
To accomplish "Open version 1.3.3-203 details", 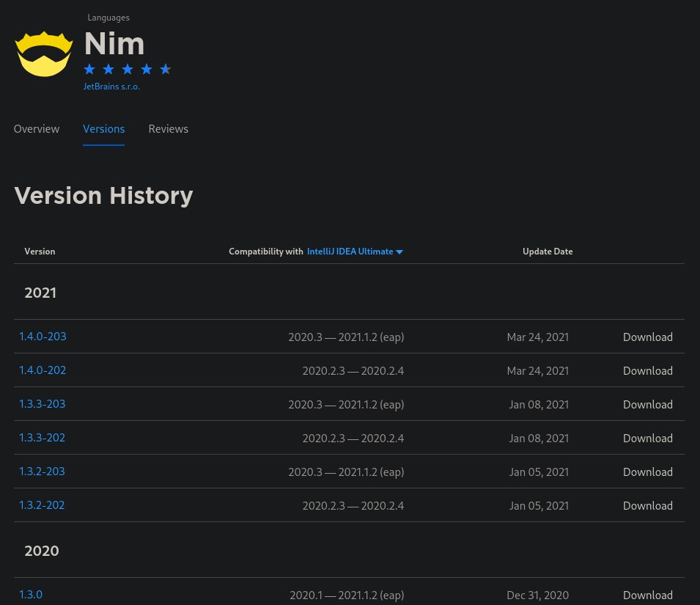I will 42,404.
